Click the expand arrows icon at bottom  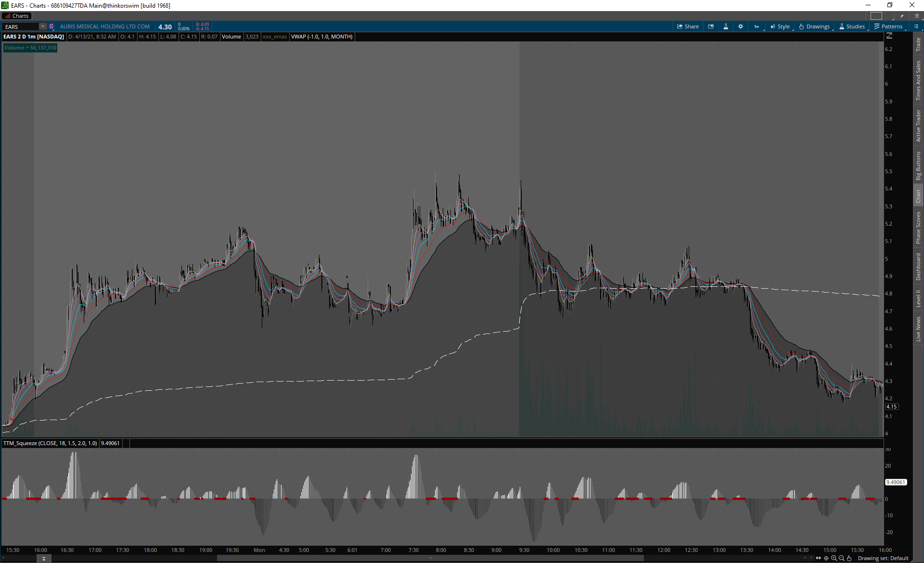pos(818,558)
